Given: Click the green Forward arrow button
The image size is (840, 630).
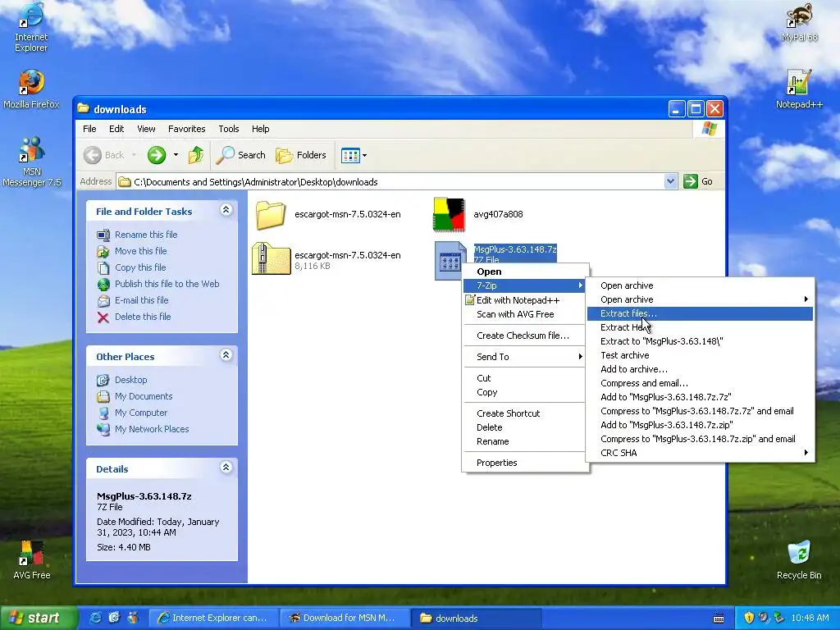Looking at the screenshot, I should [x=157, y=155].
